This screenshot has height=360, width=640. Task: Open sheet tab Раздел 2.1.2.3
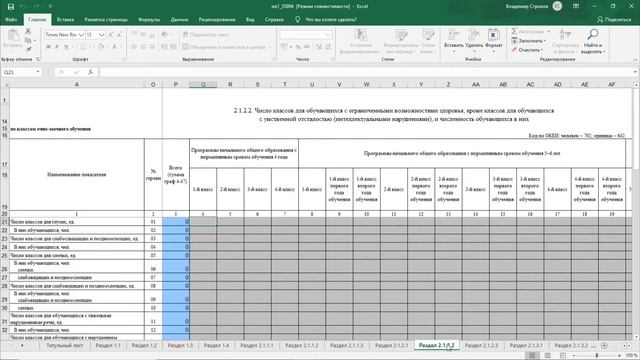click(481, 345)
